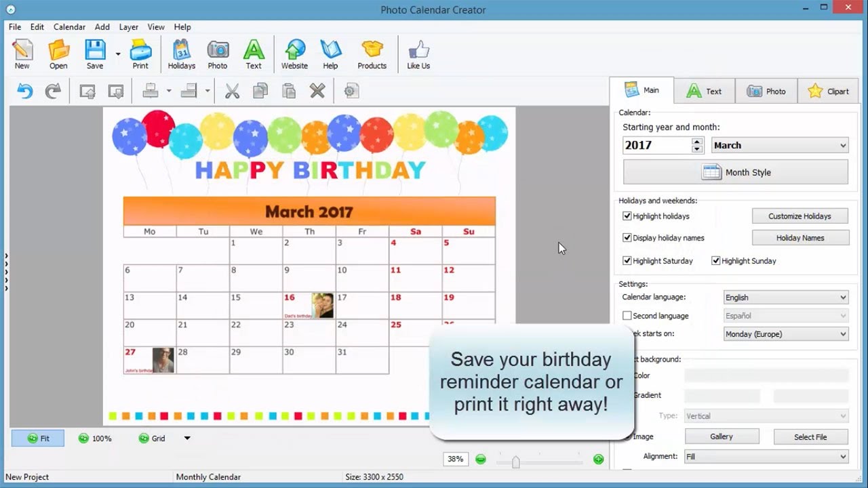Viewport: 868px width, 488px height.
Task: Zoom in with the green plus icon
Action: [598, 459]
